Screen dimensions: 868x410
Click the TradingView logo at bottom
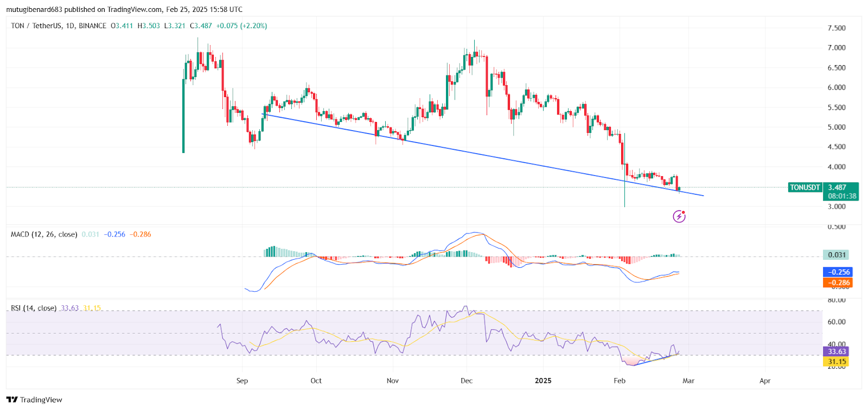coord(34,400)
